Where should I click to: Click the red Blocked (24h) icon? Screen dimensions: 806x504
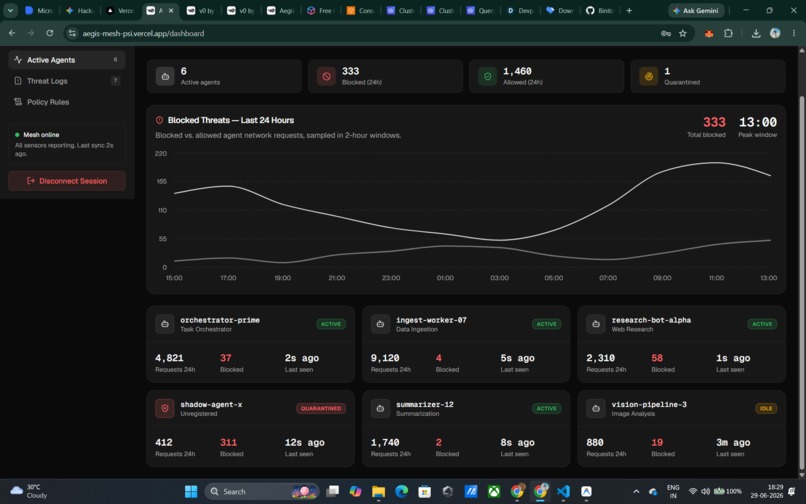coord(326,76)
